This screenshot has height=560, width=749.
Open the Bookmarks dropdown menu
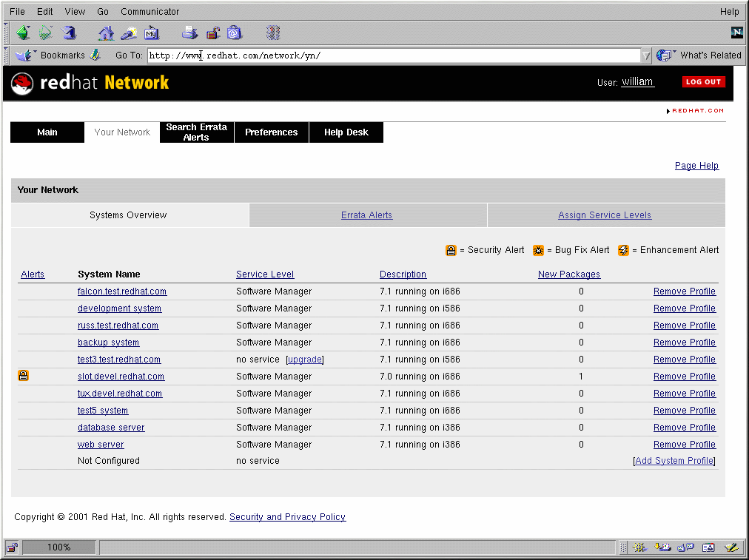(53, 55)
